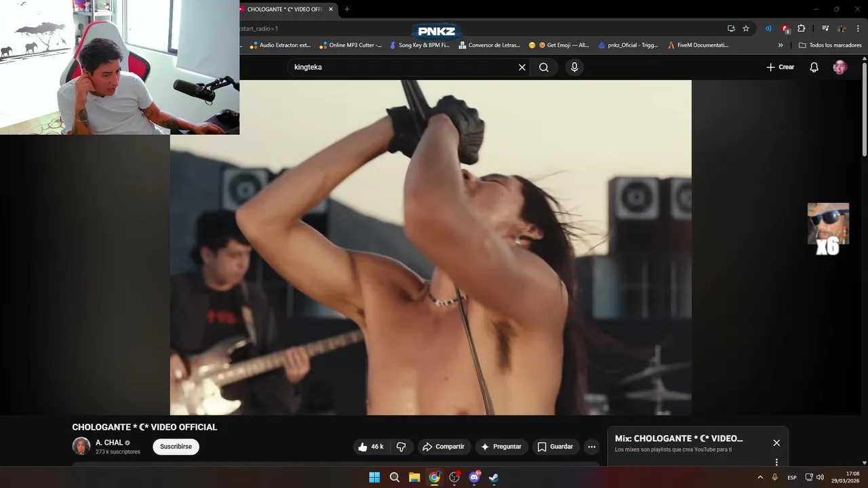Clear the kingteka search text
Image resolution: width=868 pixels, height=488 pixels.
click(522, 67)
